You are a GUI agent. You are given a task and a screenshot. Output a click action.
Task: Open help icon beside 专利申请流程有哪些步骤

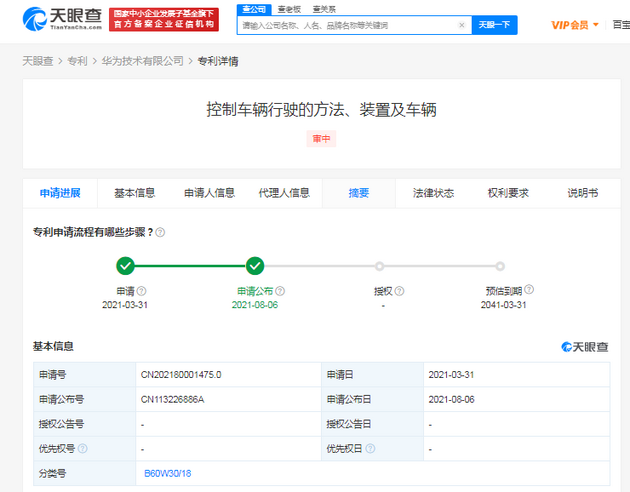pyautogui.click(x=160, y=232)
